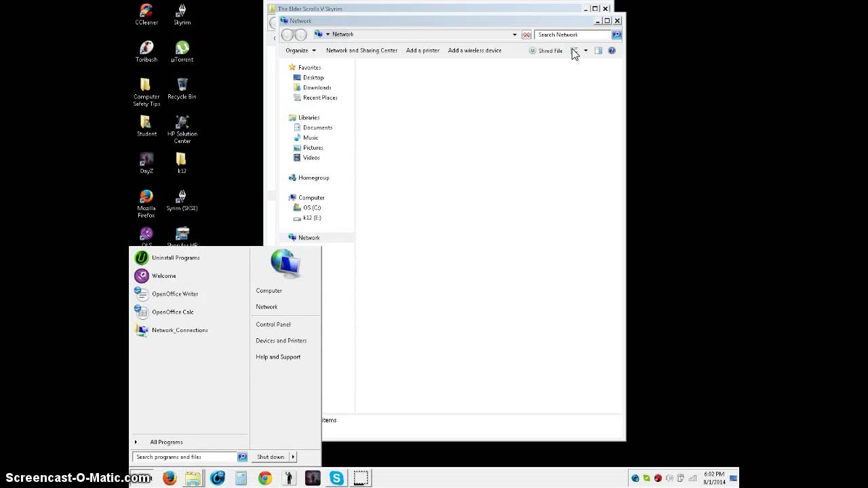The image size is (868, 488).
Task: Select the Toribash desktop icon
Action: tap(146, 52)
